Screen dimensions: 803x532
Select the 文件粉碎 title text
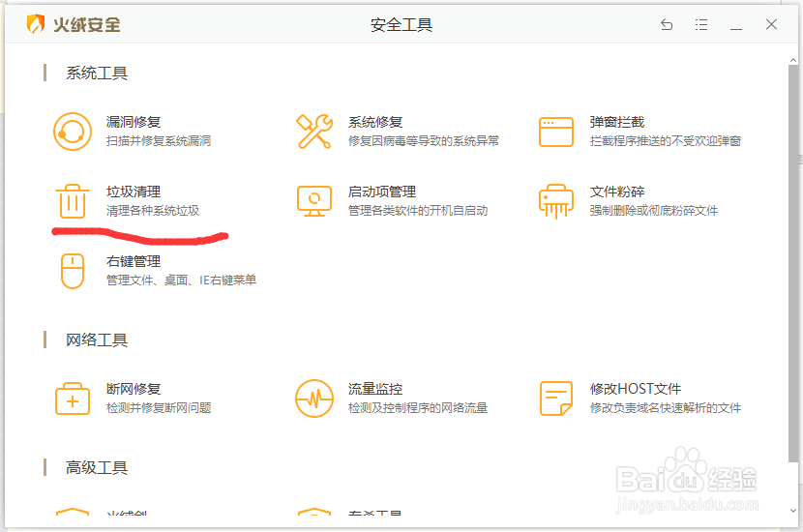pos(616,192)
